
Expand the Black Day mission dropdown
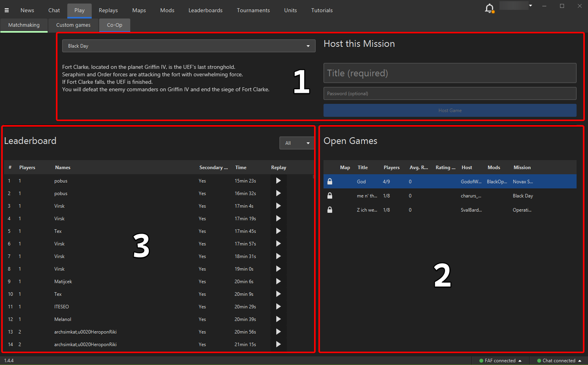(x=189, y=46)
